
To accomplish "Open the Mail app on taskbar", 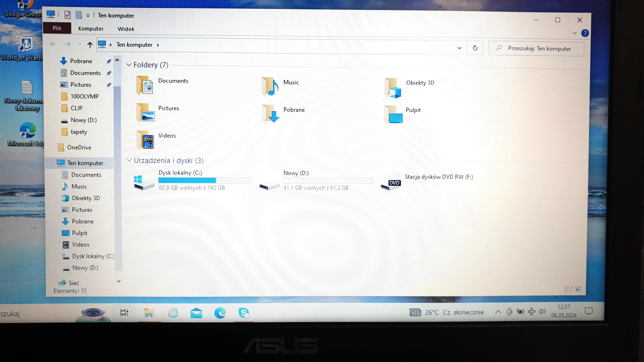I will pos(196,313).
